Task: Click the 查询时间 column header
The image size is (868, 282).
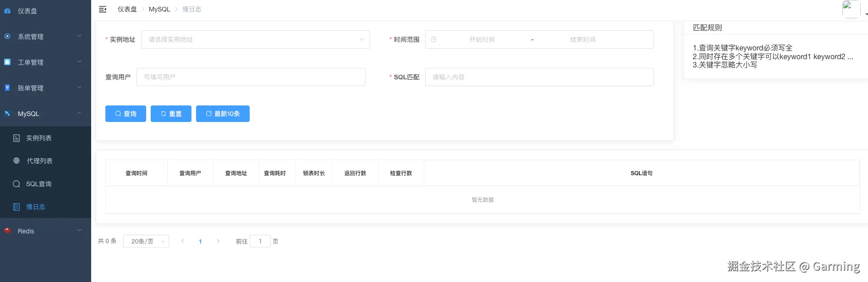Action: [x=136, y=173]
